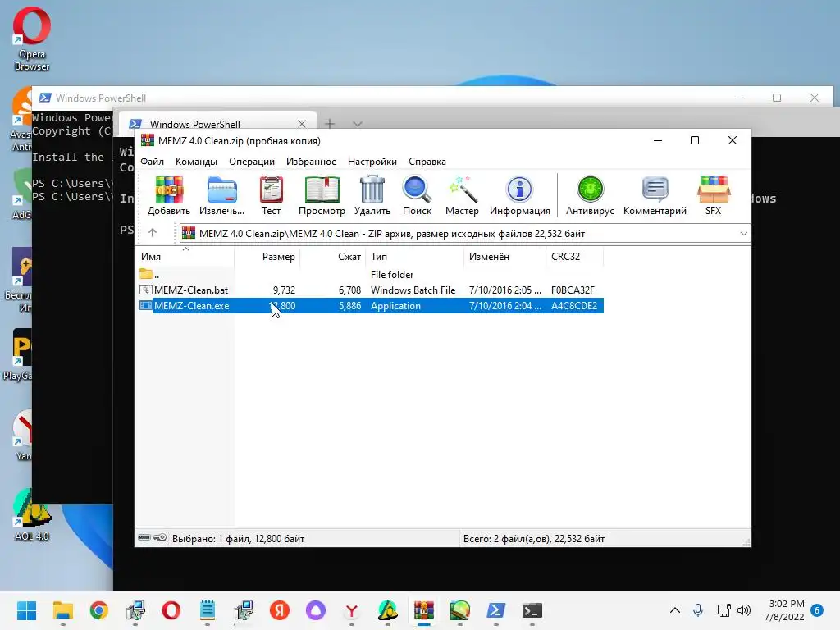Open File Explorer from taskbar
840x630 pixels.
(62, 610)
